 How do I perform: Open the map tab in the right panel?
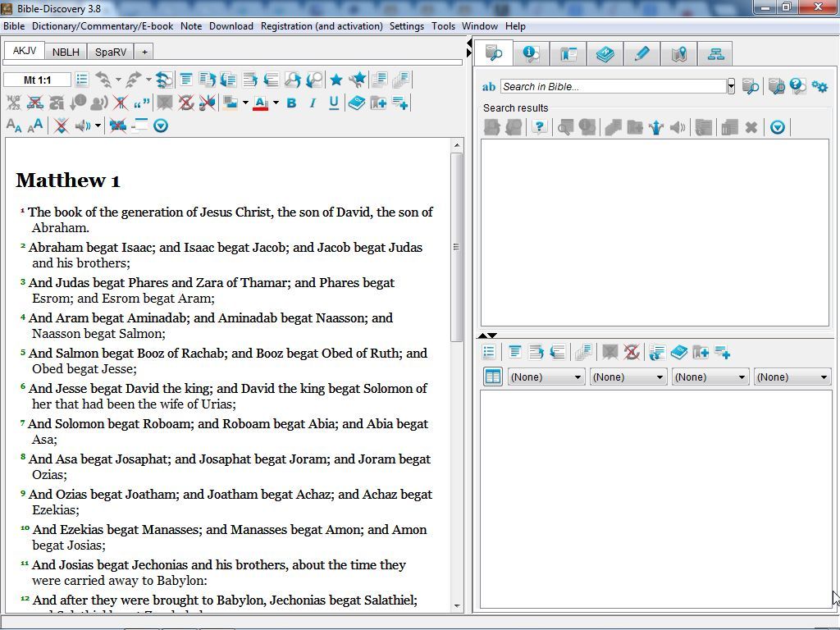point(678,53)
